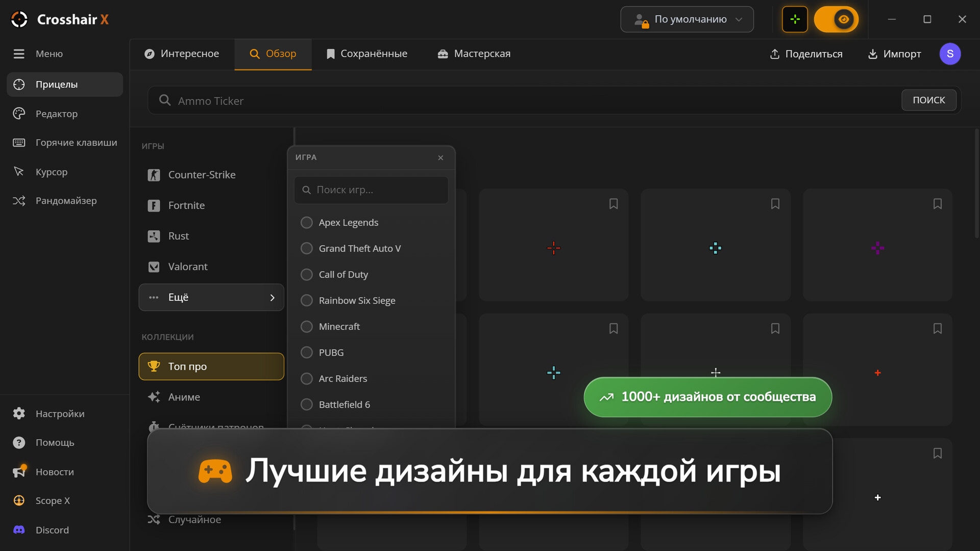Close the ИГРА popup panel
Image resolution: width=980 pixels, height=551 pixels.
click(x=440, y=158)
